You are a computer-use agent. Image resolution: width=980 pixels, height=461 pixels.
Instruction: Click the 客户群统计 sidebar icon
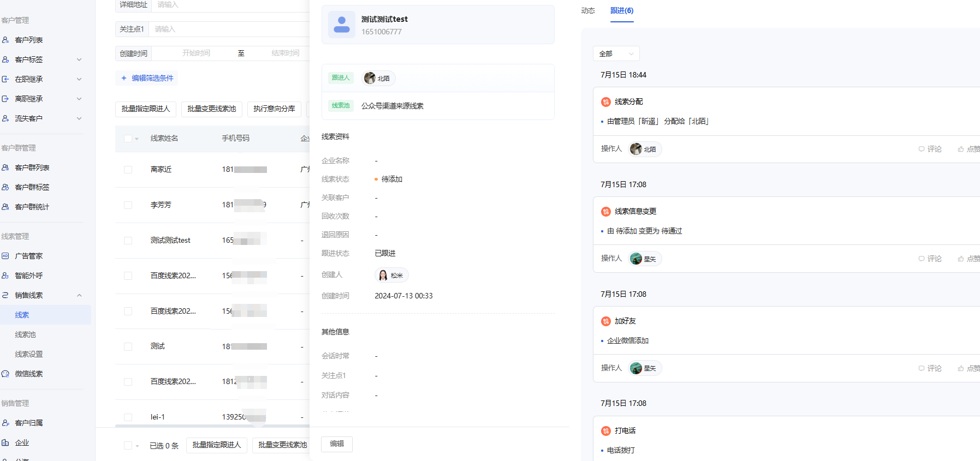click(x=5, y=207)
